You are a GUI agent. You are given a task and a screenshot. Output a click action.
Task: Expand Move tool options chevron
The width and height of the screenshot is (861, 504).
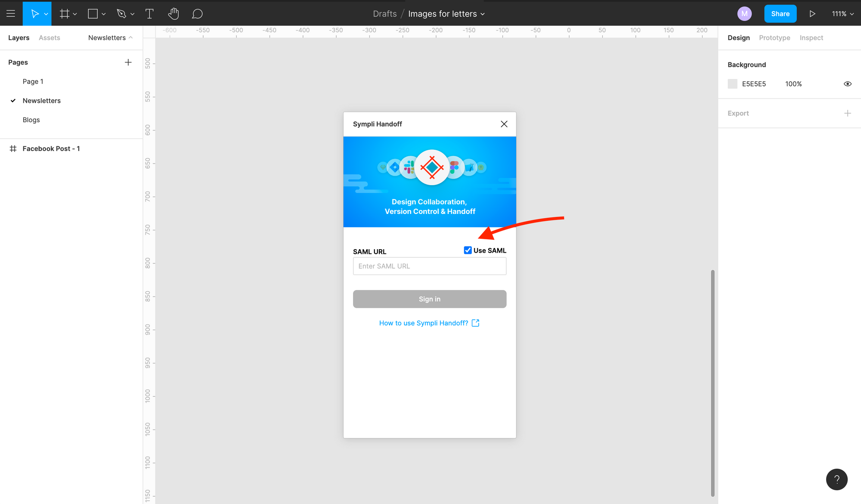click(x=46, y=14)
